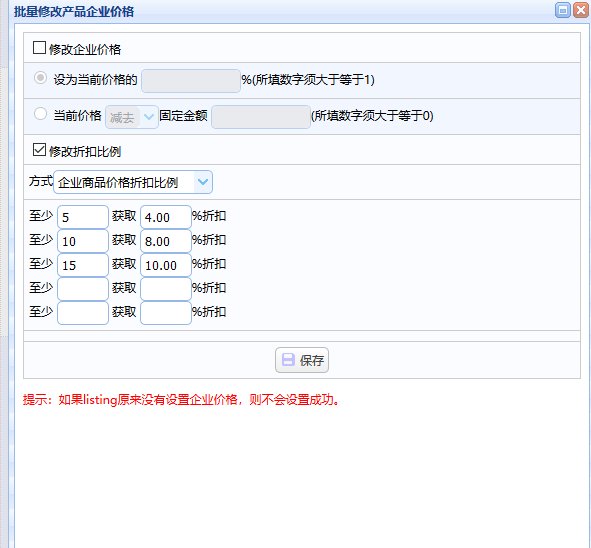Click the quantity field containing 15
The height and width of the screenshot is (548, 591).
coord(83,265)
